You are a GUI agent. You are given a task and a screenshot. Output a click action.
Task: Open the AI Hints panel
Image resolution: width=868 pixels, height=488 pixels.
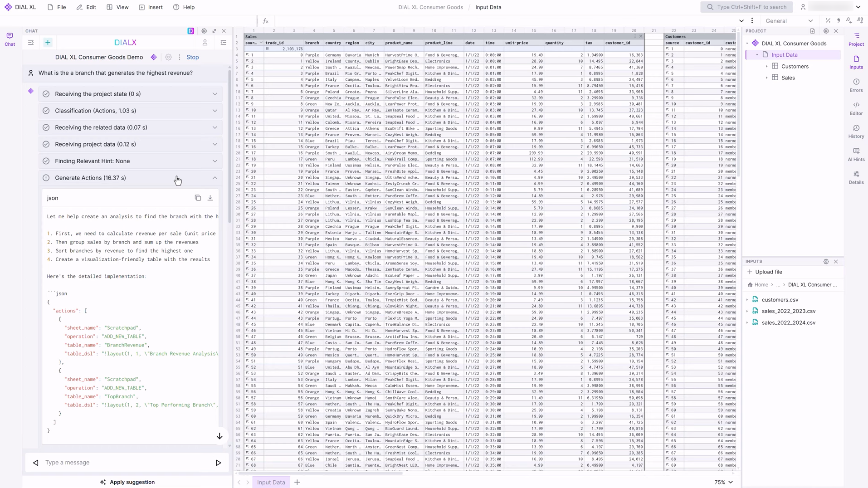click(x=856, y=154)
